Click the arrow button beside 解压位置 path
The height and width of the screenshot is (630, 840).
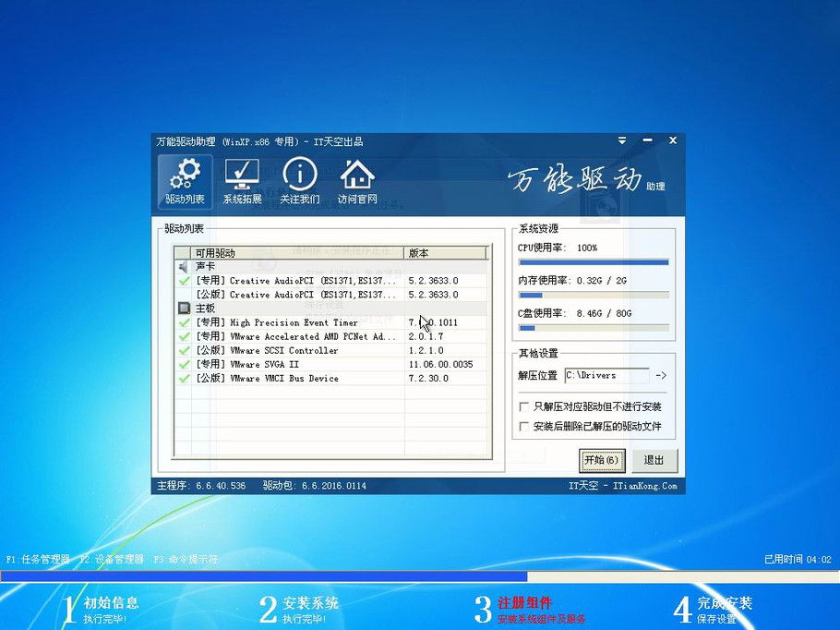tap(661, 375)
